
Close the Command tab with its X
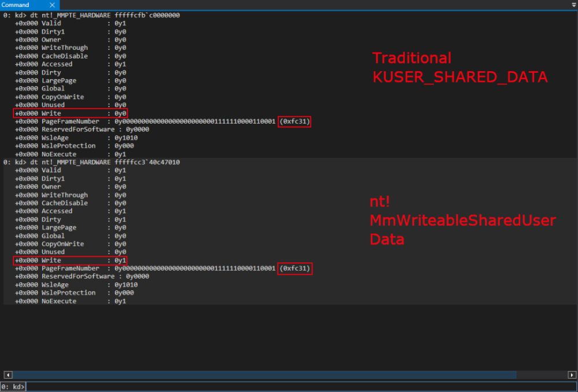(52, 5)
